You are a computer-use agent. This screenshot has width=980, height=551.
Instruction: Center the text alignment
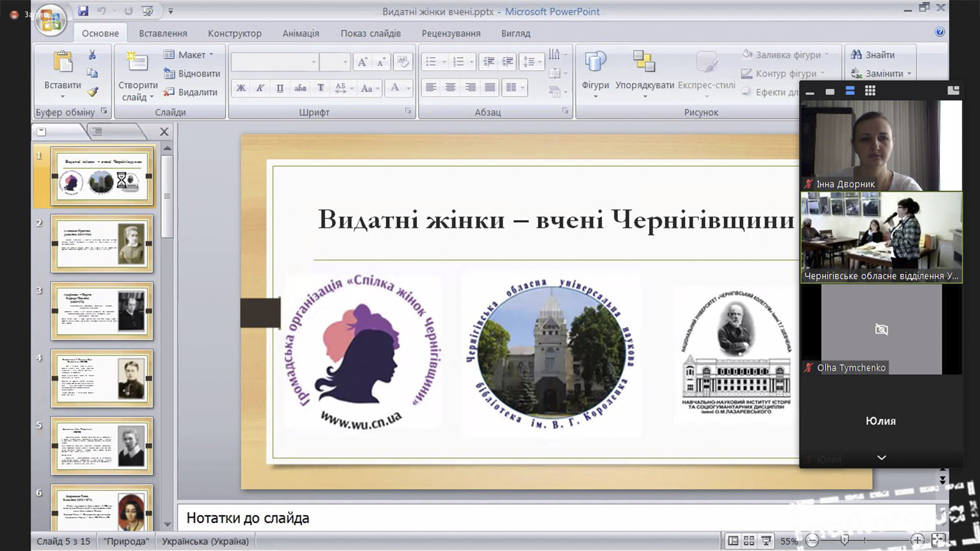(x=451, y=88)
